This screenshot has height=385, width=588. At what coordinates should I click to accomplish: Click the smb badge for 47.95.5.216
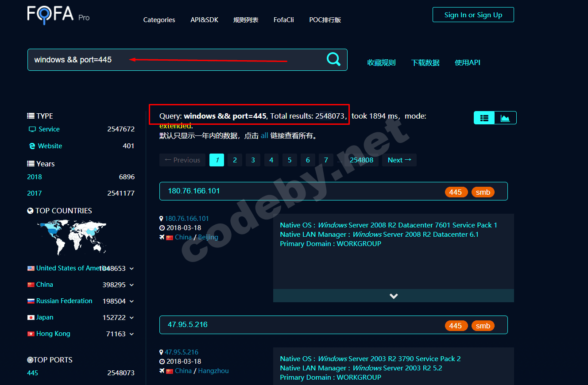tap(483, 326)
